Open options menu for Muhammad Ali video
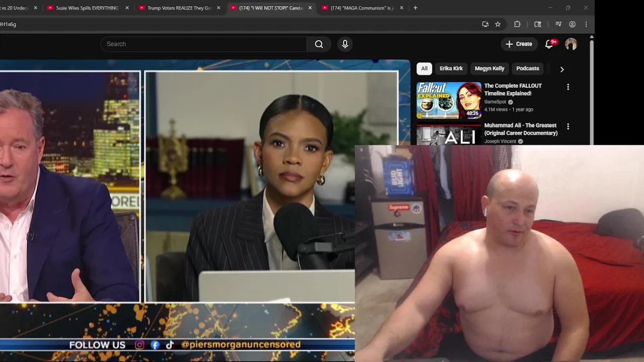 point(568,127)
